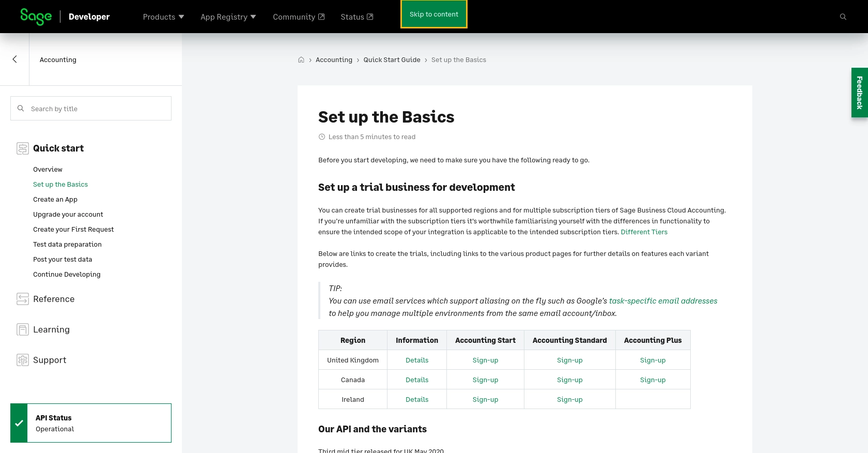Expand the Reference section
This screenshot has height=453, width=868.
(54, 299)
